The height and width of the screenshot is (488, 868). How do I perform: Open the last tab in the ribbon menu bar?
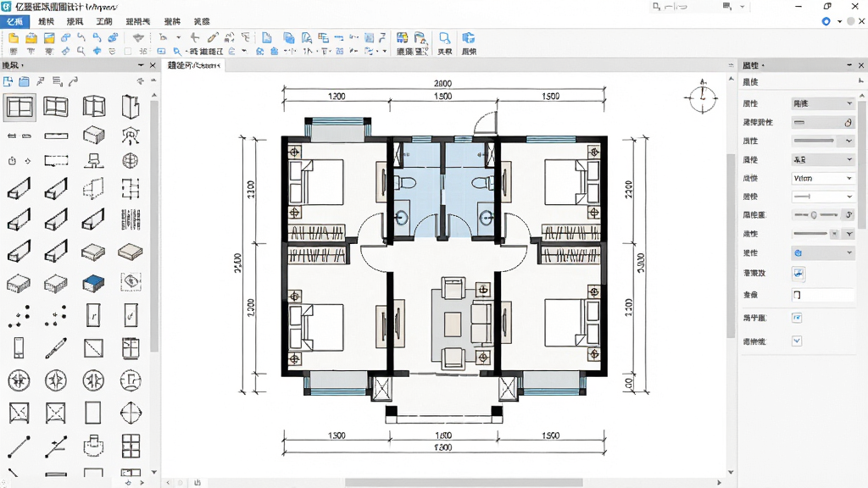coord(202,21)
